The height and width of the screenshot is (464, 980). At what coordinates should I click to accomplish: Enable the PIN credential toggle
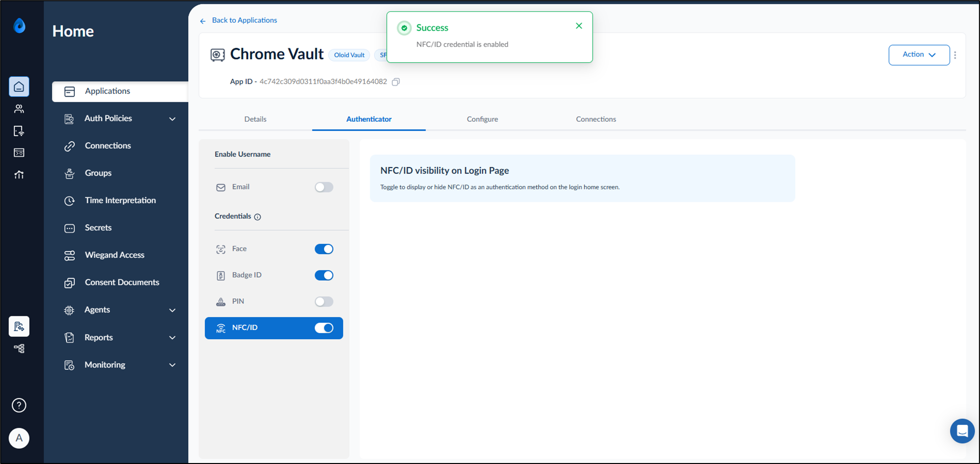(x=324, y=302)
